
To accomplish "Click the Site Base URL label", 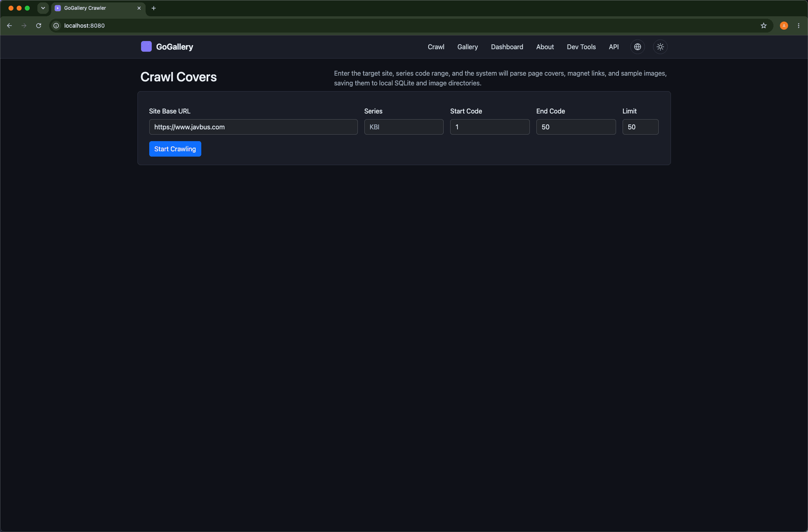I will point(170,111).
